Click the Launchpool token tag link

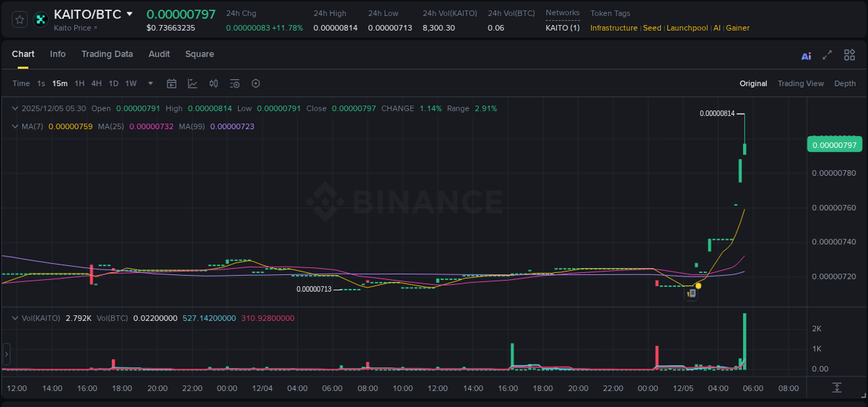click(687, 28)
